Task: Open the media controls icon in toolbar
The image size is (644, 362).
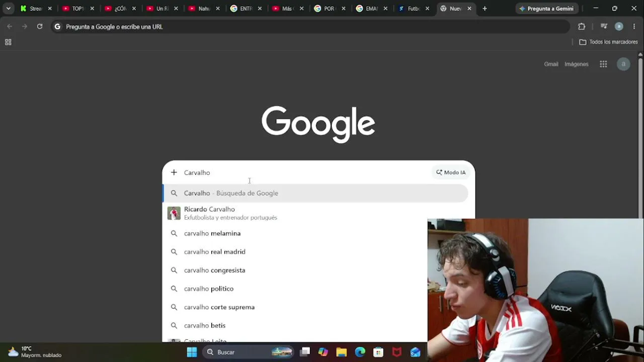Action: coord(604,27)
